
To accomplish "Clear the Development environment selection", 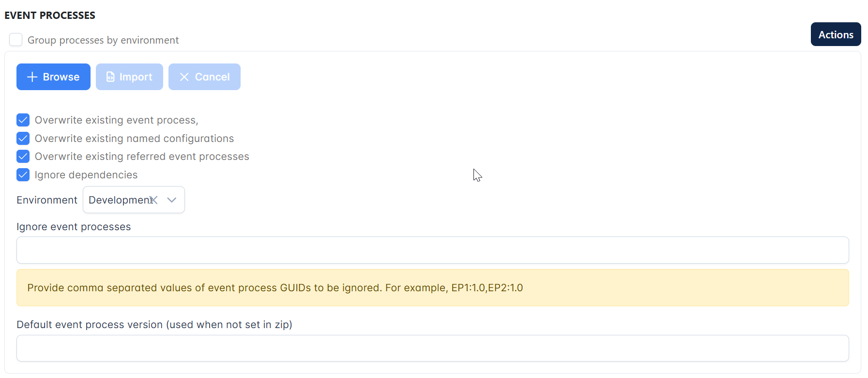I will click(x=154, y=200).
